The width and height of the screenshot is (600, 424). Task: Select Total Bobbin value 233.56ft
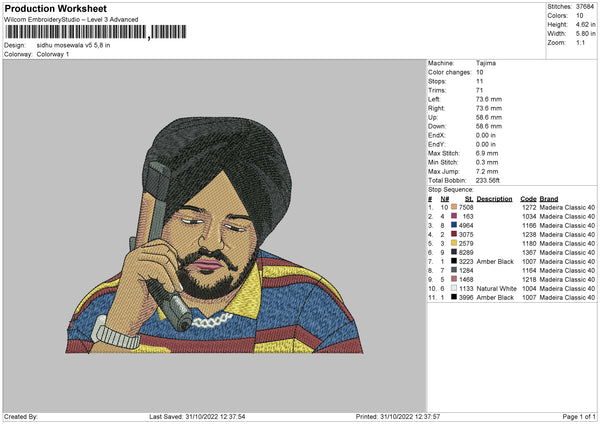pos(488,181)
